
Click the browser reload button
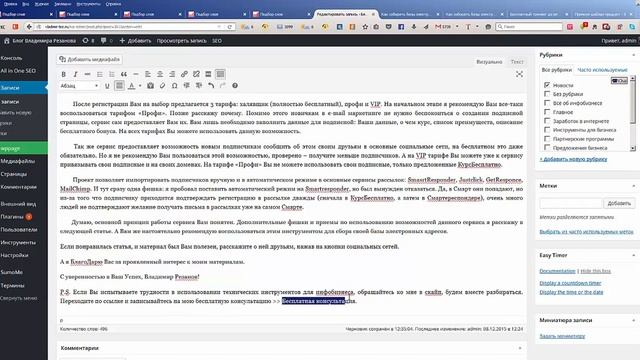point(229,27)
